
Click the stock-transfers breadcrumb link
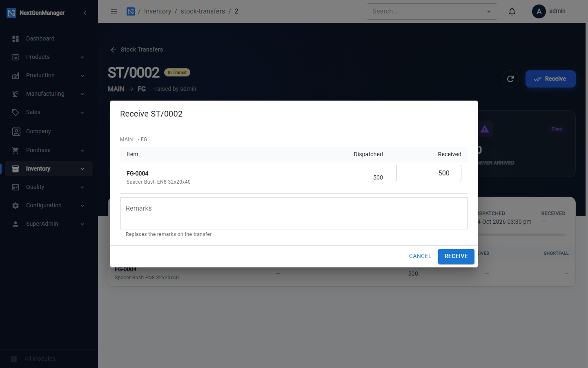coord(203,11)
